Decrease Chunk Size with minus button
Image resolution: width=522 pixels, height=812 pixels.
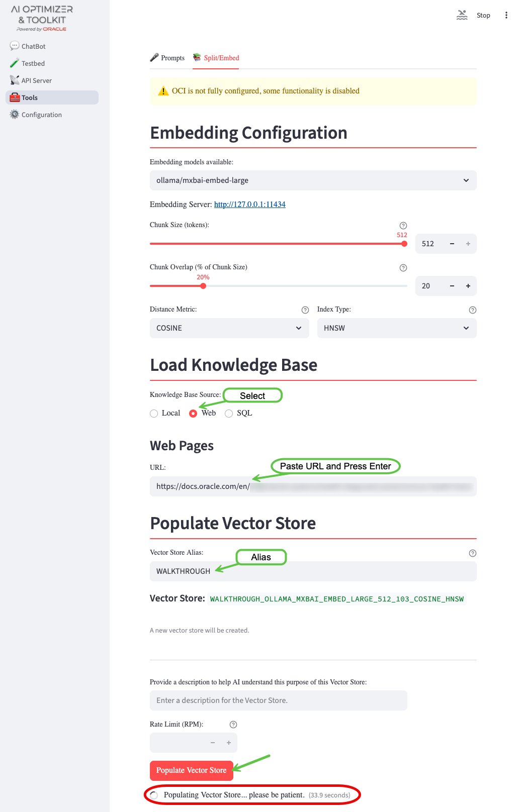[x=452, y=244]
